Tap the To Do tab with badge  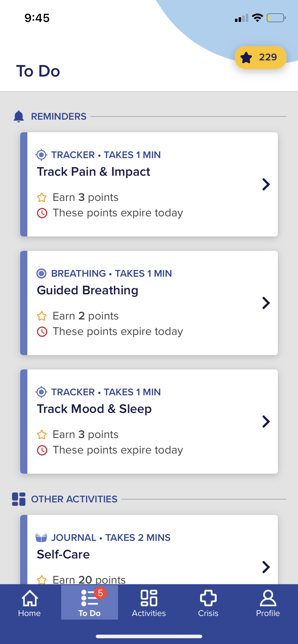90,602
